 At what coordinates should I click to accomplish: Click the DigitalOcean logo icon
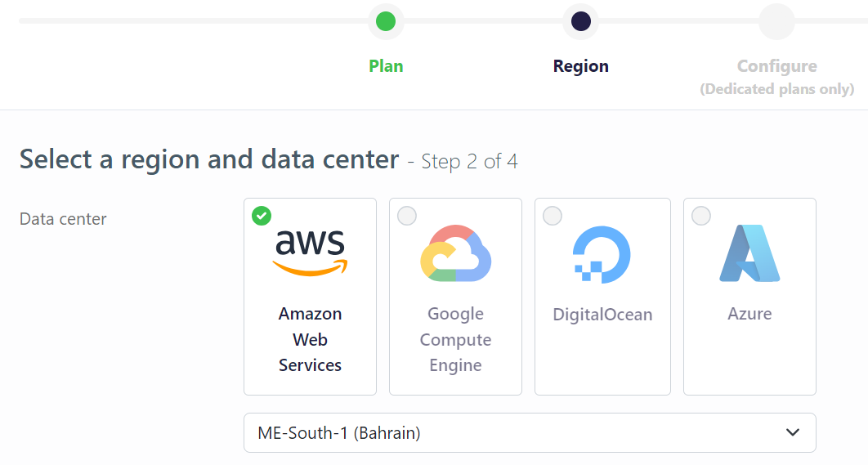(x=602, y=254)
